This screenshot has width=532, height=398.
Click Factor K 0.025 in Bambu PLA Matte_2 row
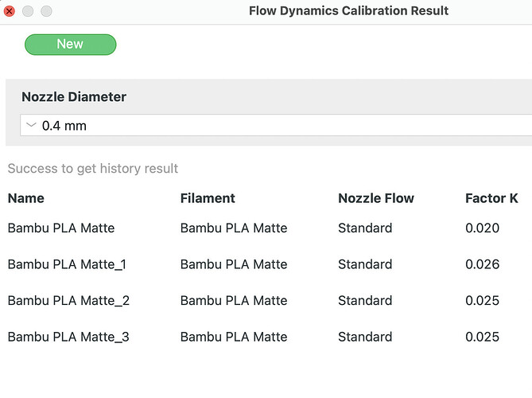click(x=482, y=301)
